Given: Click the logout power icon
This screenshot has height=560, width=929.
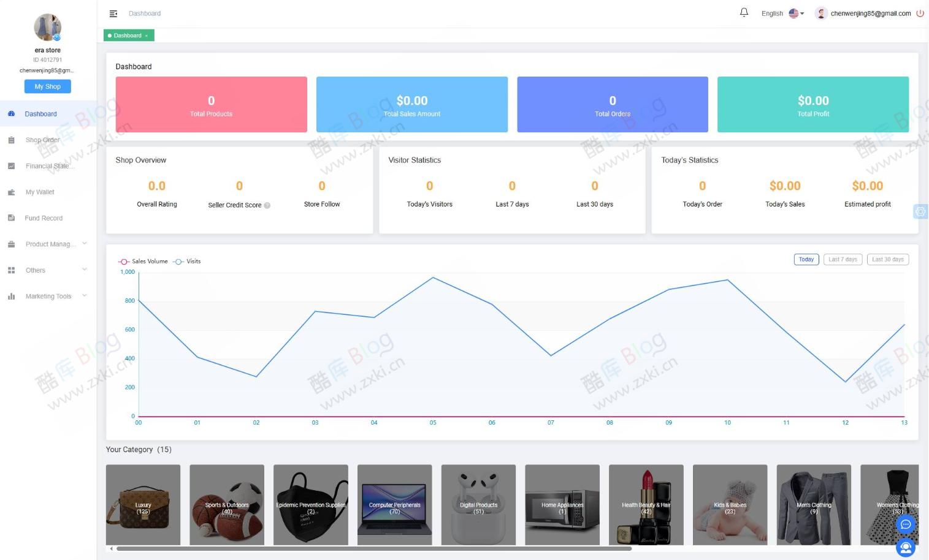Looking at the screenshot, I should click(x=920, y=13).
